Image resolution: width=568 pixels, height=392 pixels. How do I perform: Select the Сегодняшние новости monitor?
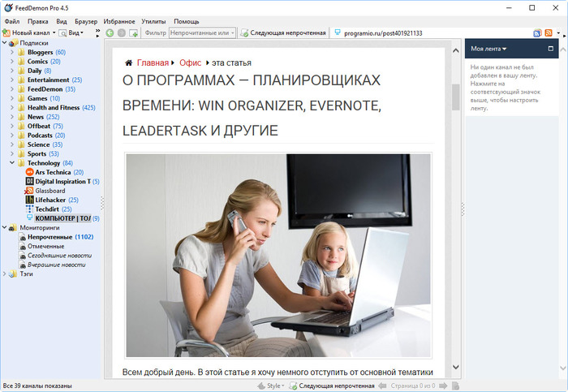pos(60,256)
